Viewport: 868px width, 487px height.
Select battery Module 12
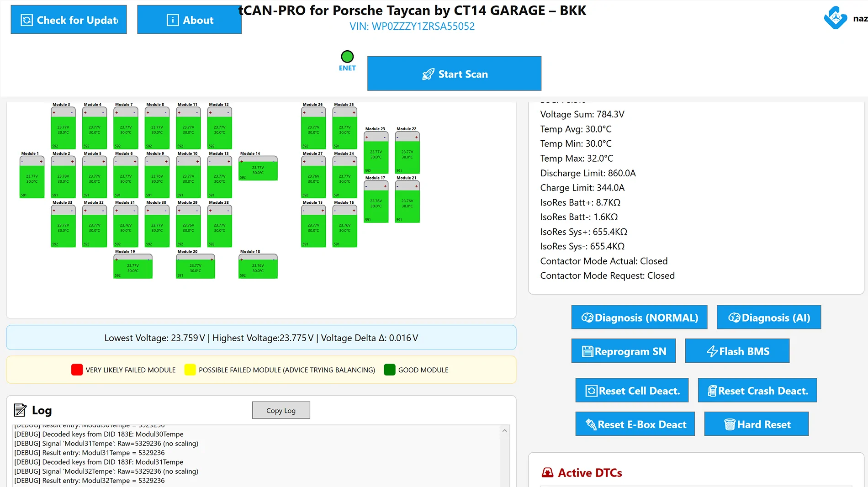click(220, 128)
